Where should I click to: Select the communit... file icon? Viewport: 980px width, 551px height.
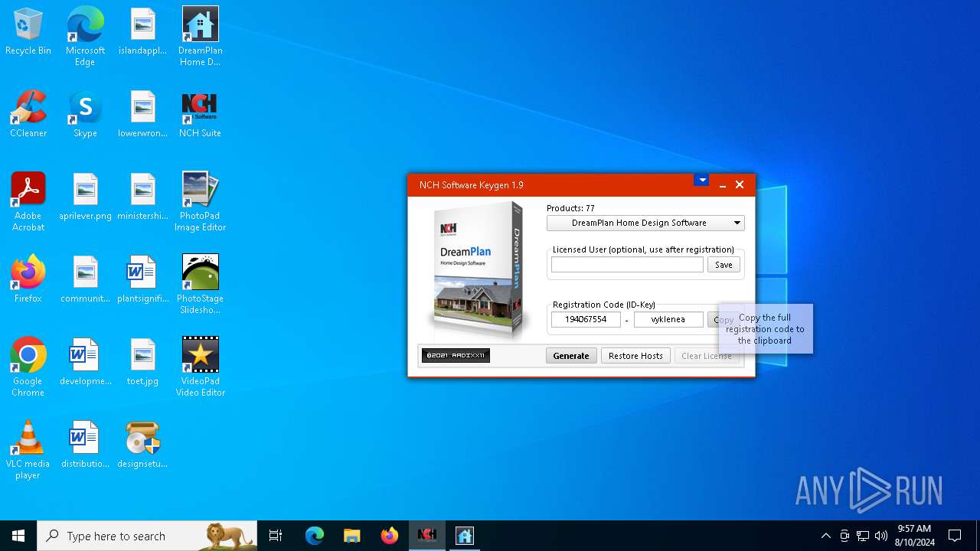85,279
